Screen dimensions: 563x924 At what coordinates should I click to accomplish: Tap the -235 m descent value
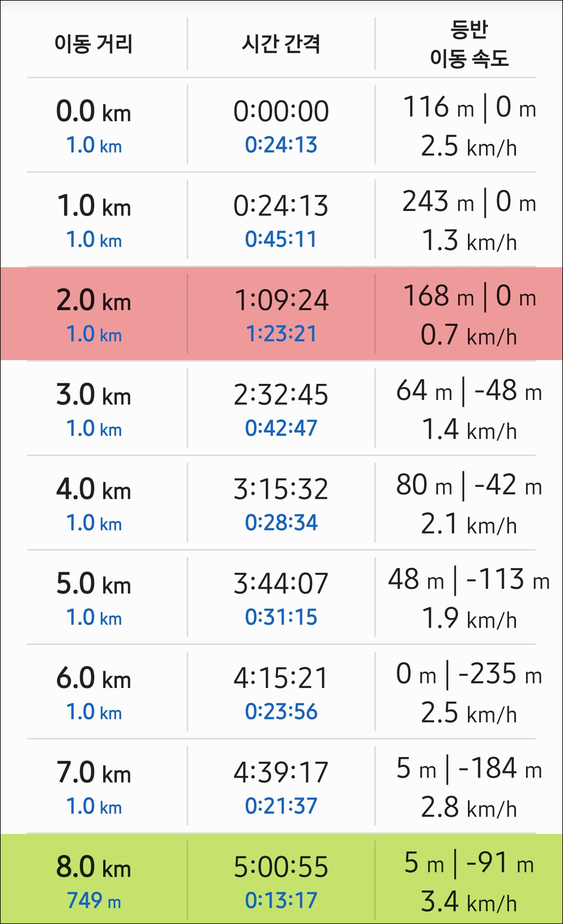pyautogui.click(x=500, y=674)
